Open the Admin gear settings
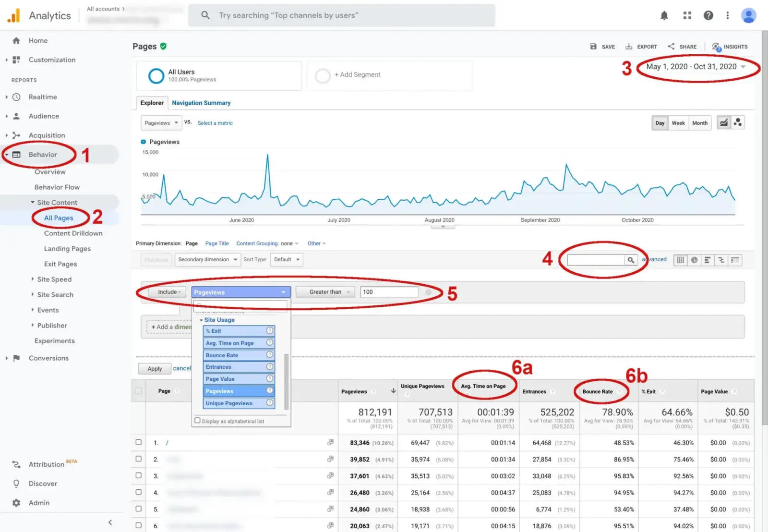 coord(16,503)
